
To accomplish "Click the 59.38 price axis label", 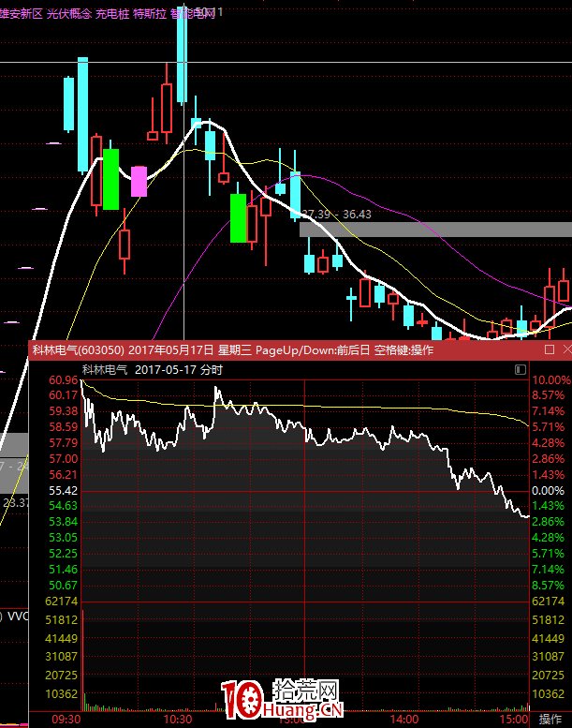I will [x=64, y=411].
